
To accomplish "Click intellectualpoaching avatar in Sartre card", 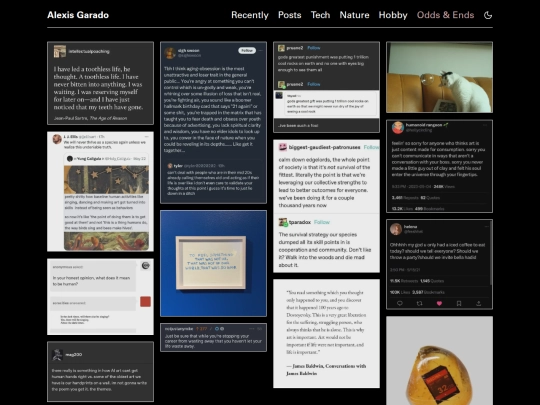I will point(60,51).
